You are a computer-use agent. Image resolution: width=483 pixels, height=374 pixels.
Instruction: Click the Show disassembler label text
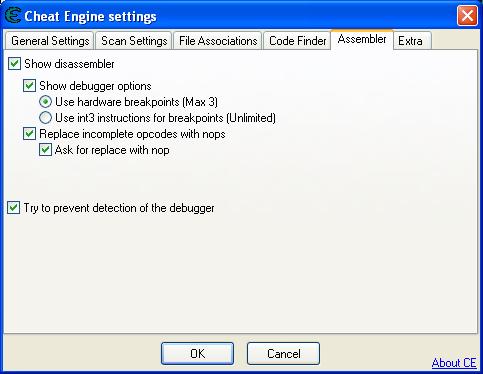click(69, 64)
